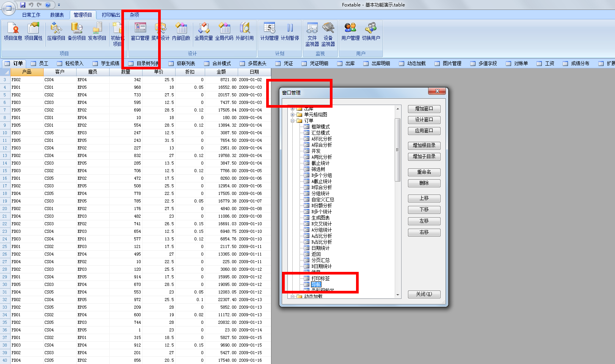Expand the 单元格绘图 folder node
This screenshot has width=615, height=364.
(293, 115)
